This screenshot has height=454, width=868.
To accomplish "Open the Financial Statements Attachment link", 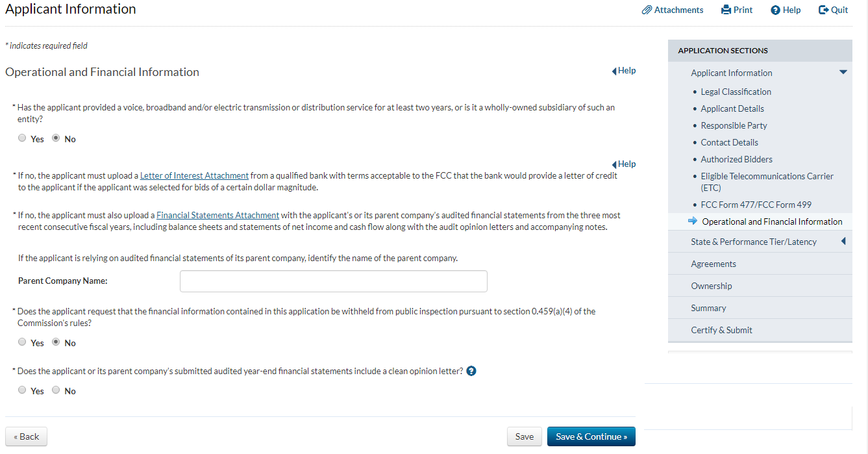I will tap(217, 215).
